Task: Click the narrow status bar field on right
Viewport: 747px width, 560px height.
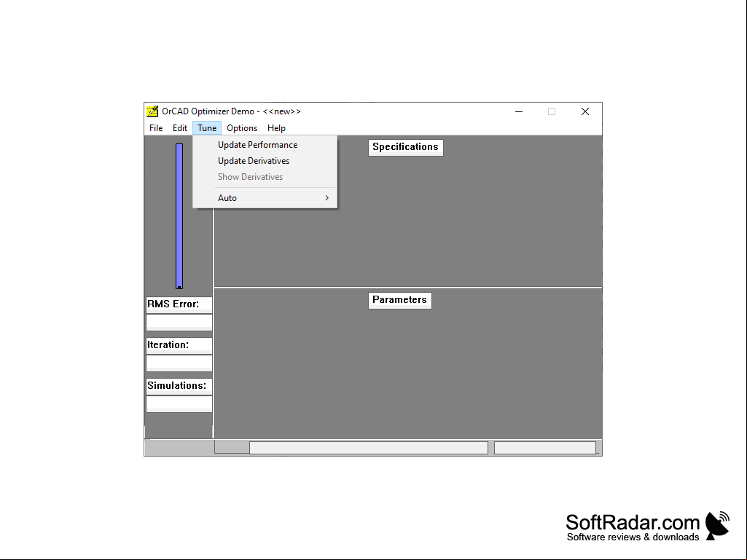Action: 545,448
